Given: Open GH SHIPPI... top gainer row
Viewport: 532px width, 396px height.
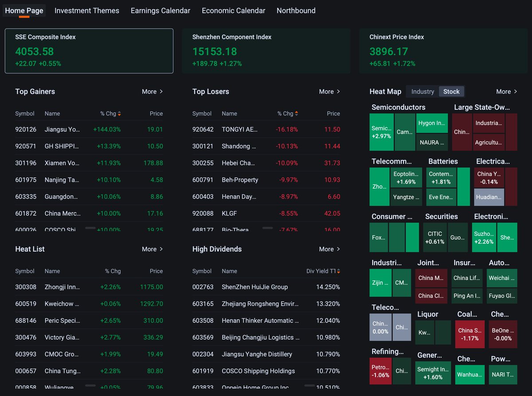Looking at the screenshot, I should pyautogui.click(x=89, y=146).
